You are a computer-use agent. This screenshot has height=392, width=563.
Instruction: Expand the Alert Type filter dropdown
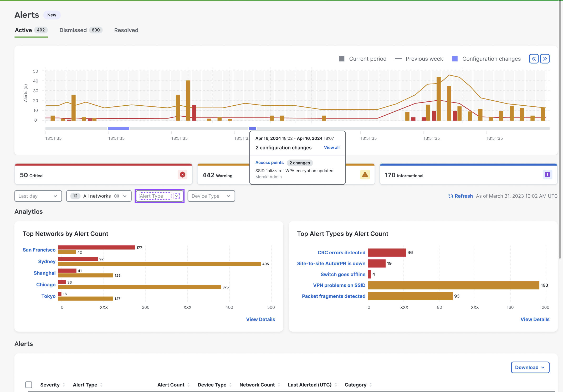(x=177, y=196)
